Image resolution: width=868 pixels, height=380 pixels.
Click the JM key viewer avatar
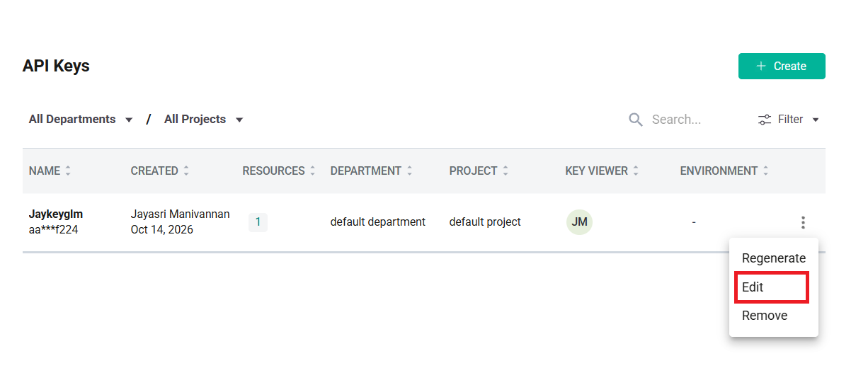[579, 222]
